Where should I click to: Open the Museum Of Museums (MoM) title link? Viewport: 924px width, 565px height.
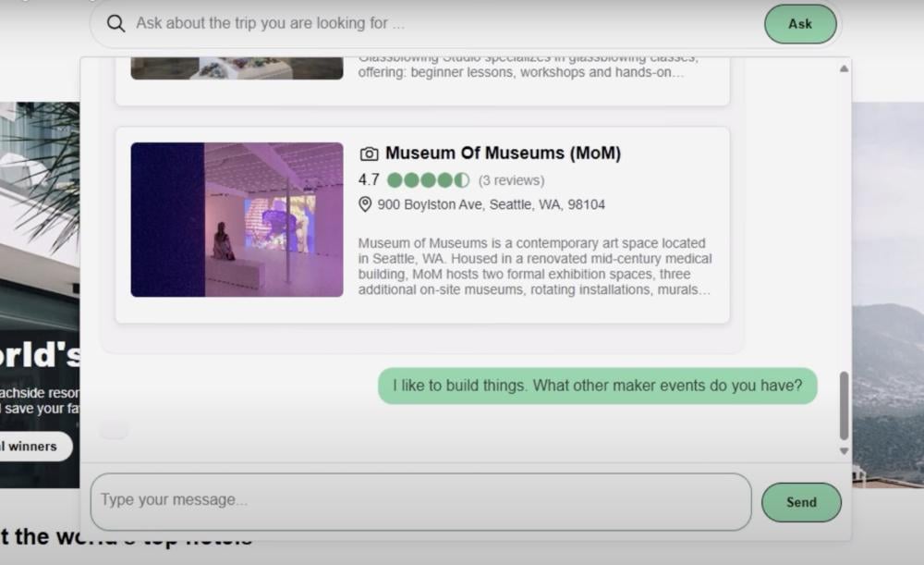point(504,154)
